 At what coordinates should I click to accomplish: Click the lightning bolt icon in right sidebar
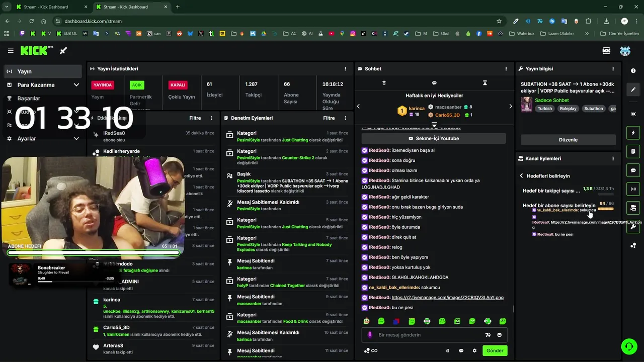[x=633, y=133]
